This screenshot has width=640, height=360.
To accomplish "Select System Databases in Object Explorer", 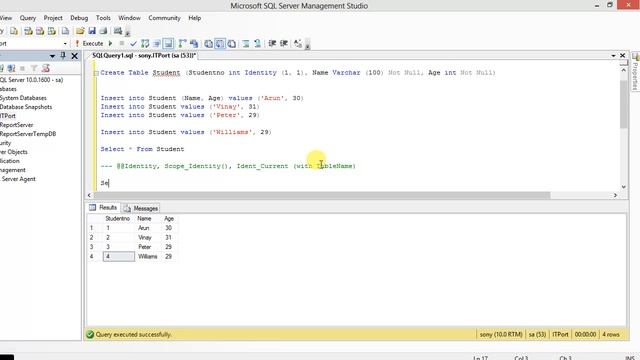I will [x=23, y=98].
